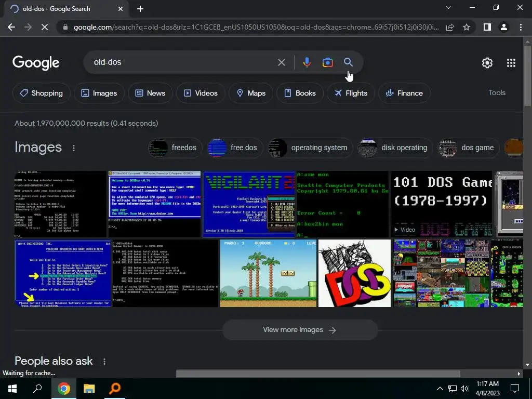The height and width of the screenshot is (399, 532).
Task: Open the DOS game collage image
Action: [x=441, y=273]
